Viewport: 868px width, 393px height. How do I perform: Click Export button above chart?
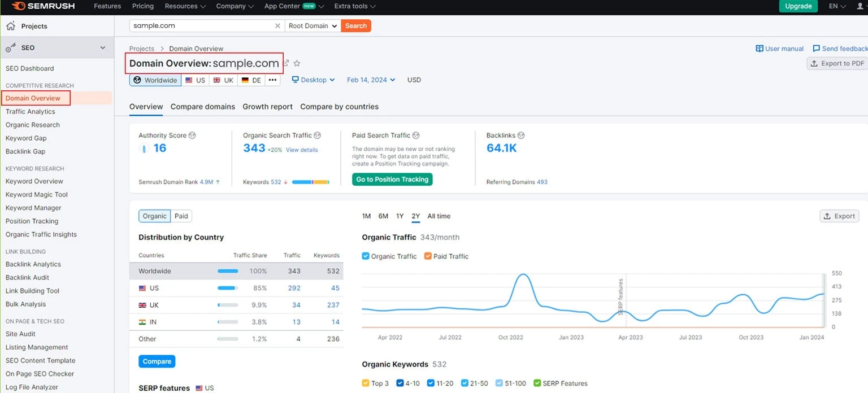pos(839,216)
